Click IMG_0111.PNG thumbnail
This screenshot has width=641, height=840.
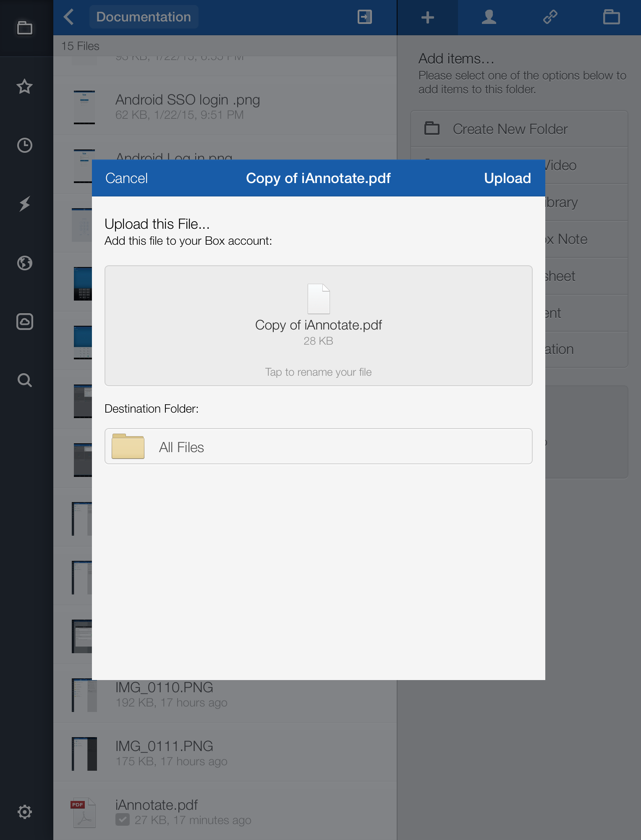[84, 754]
